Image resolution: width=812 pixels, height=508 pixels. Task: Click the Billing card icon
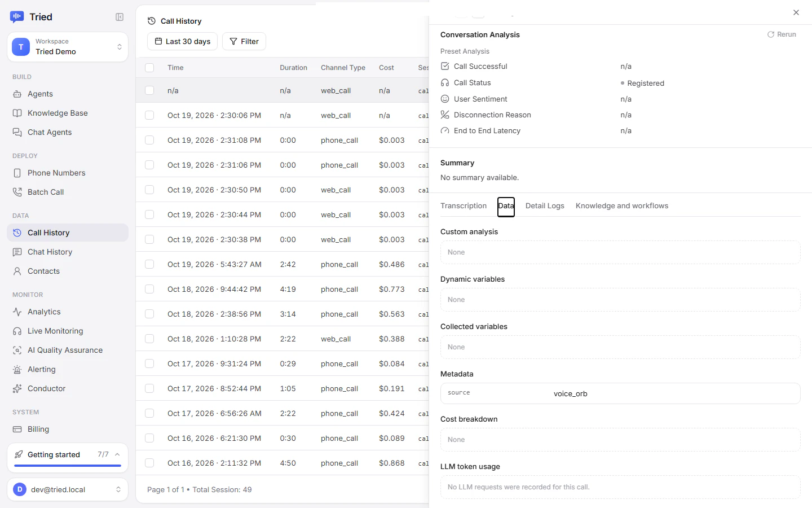pos(17,429)
